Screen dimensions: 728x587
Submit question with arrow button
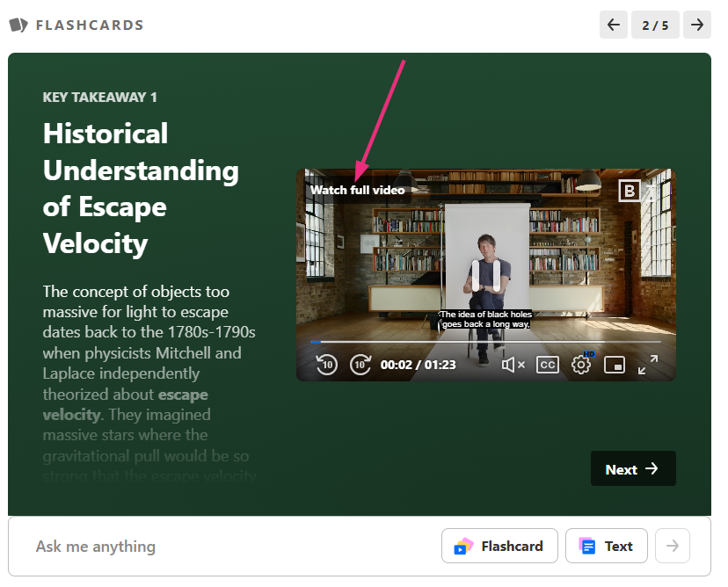coord(673,547)
